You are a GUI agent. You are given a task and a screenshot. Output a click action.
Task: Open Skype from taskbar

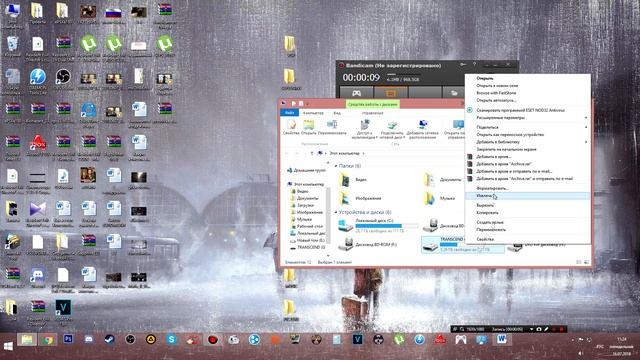click(171, 339)
